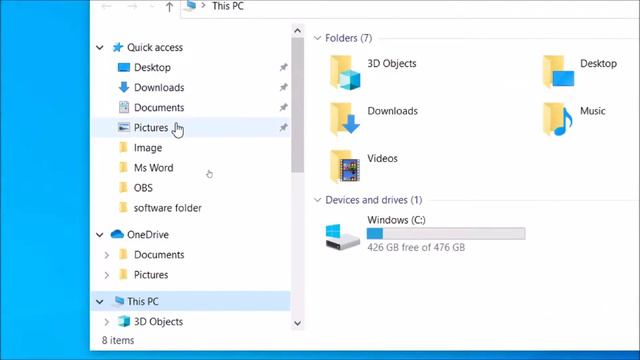640x360 pixels.
Task: Click the Videos folder label
Action: (382, 158)
